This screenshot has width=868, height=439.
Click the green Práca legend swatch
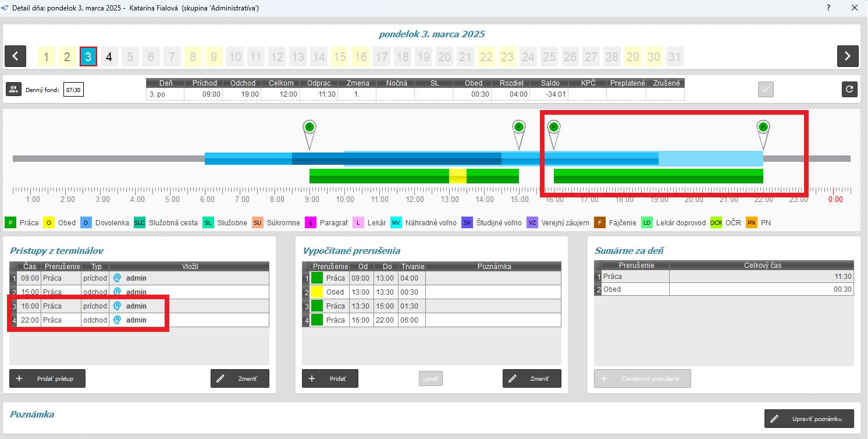point(10,222)
